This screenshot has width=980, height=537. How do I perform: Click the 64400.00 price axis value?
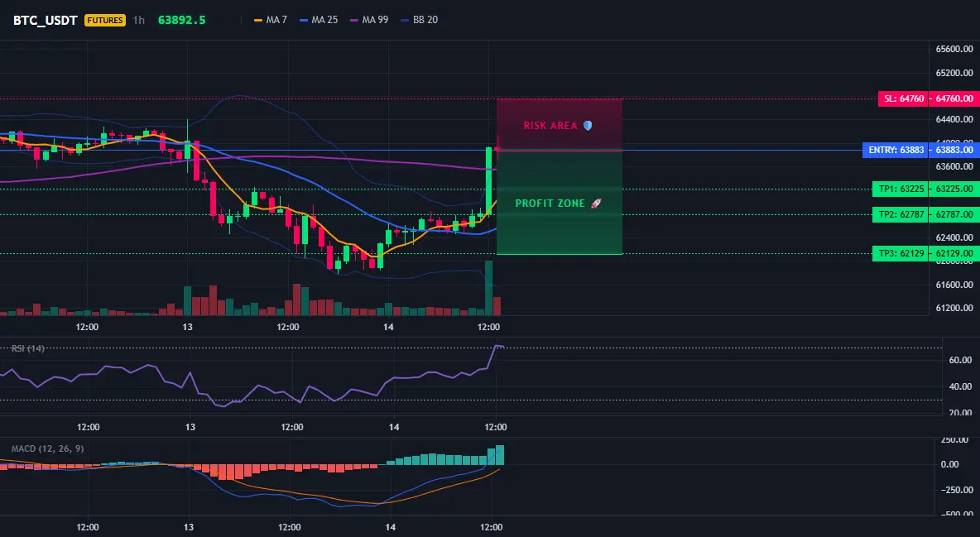[x=954, y=119]
